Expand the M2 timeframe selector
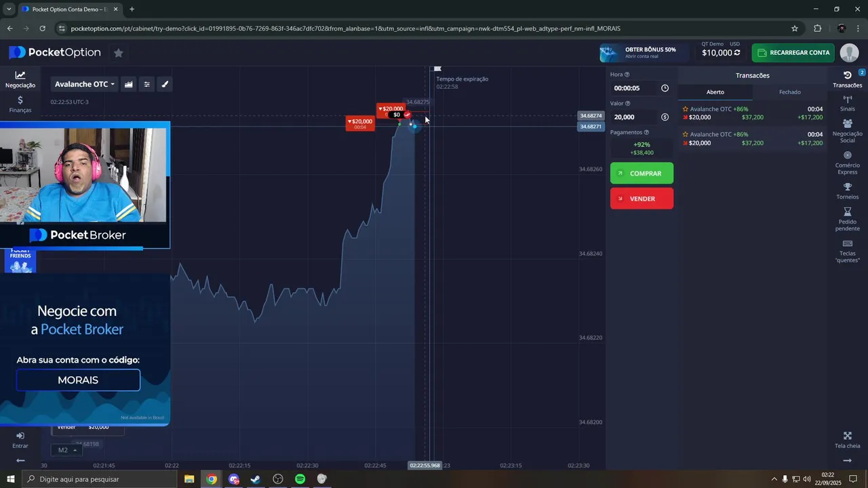Image resolution: width=868 pixels, height=488 pixels. coord(67,450)
